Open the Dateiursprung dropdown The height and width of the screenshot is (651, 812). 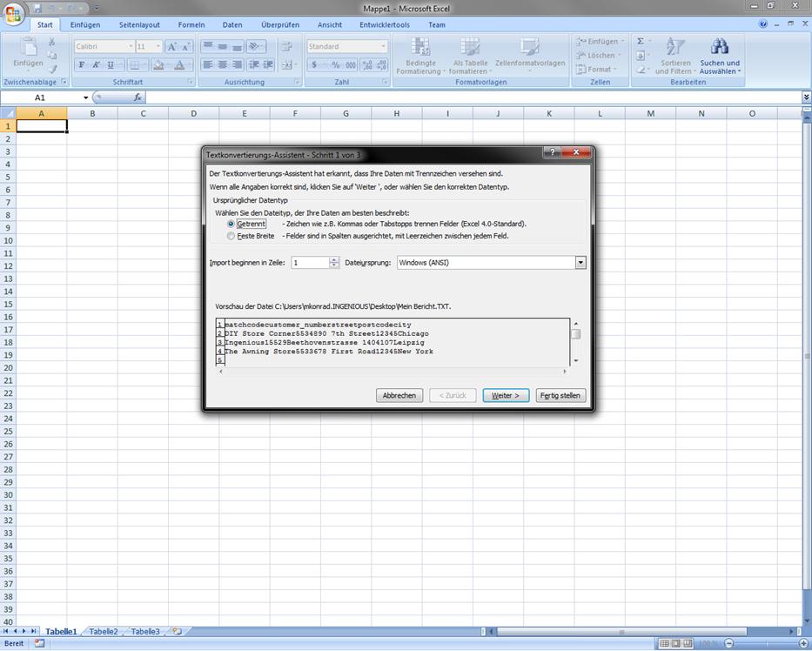tap(580, 262)
